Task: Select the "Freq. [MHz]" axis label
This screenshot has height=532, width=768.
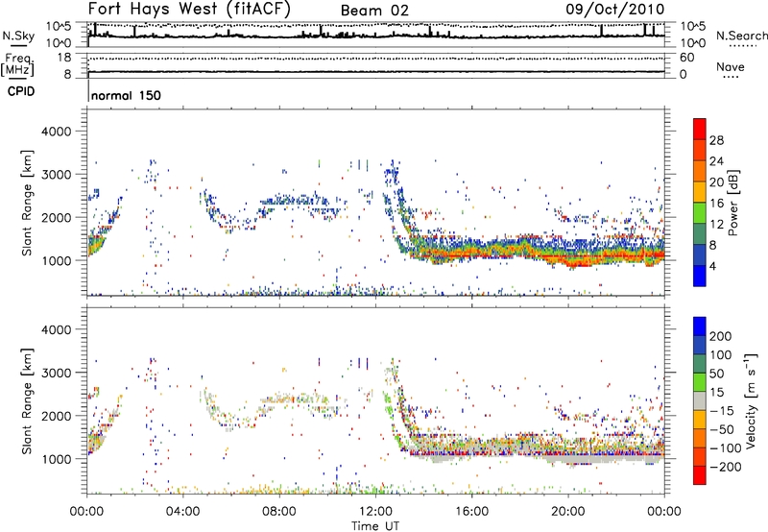Action: coord(17,65)
